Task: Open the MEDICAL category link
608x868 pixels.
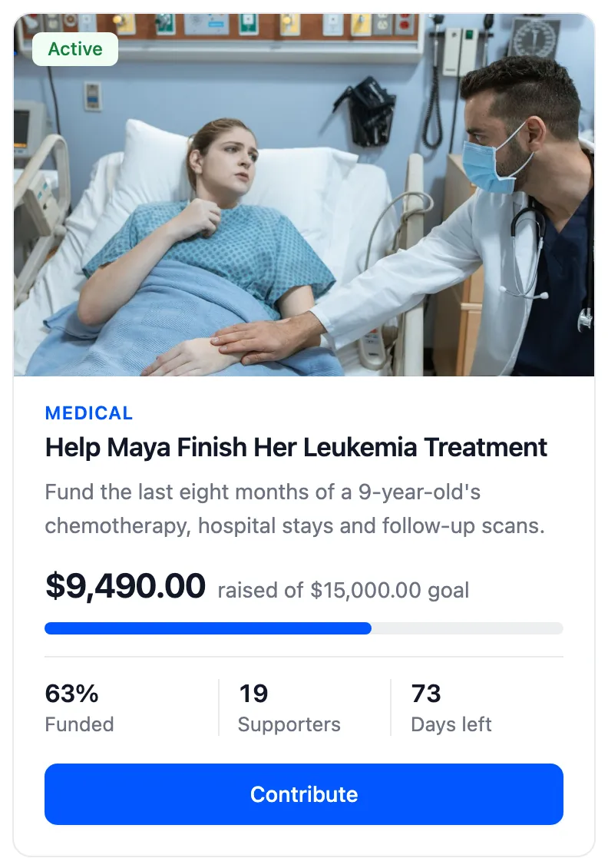Action: tap(88, 413)
